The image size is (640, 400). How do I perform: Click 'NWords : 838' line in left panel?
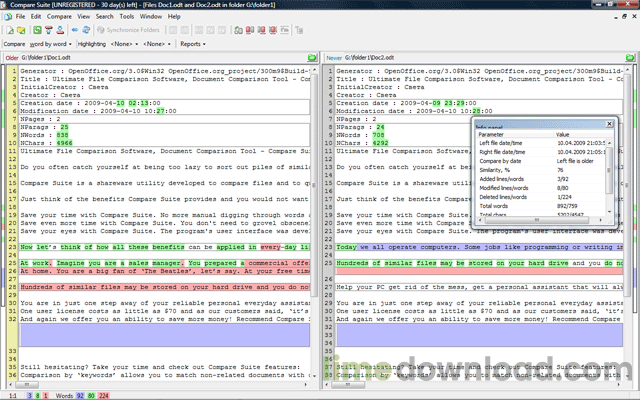click(44, 135)
